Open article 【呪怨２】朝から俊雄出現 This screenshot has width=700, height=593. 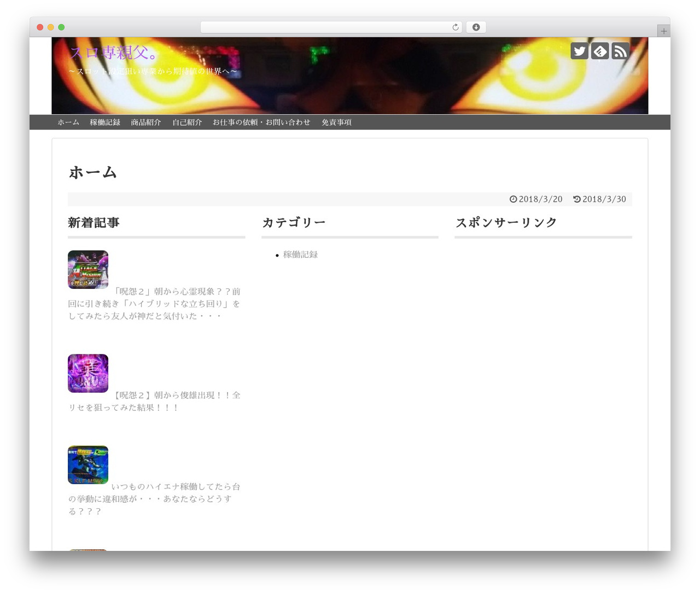coord(154,401)
